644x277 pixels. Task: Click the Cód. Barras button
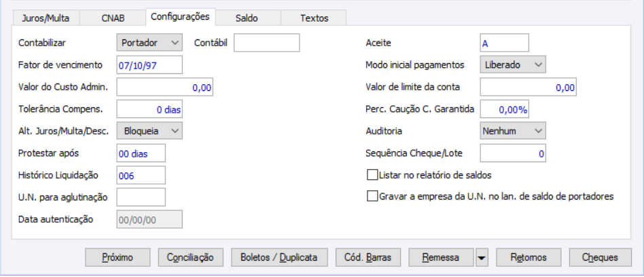point(368,257)
